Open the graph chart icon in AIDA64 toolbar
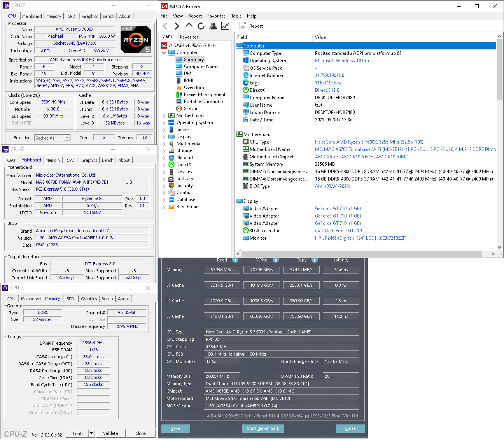Screen dimensions: 504x440 [x=225, y=26]
